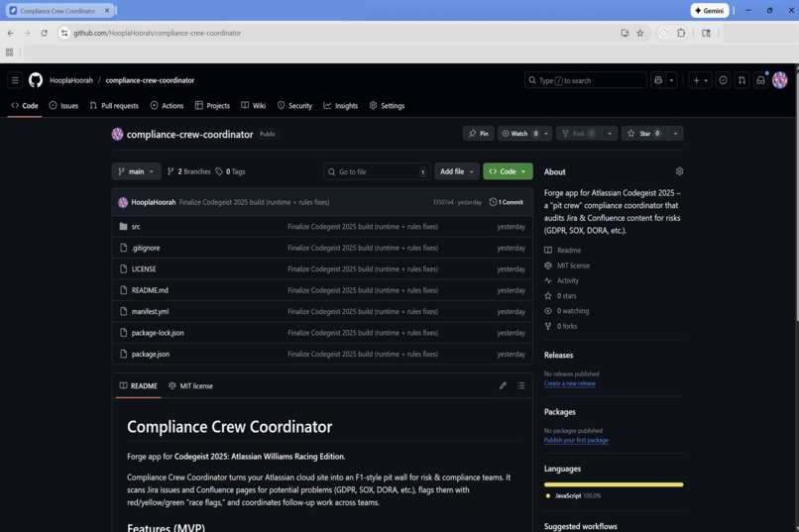Star the repository
799x532 pixels.
click(644, 134)
